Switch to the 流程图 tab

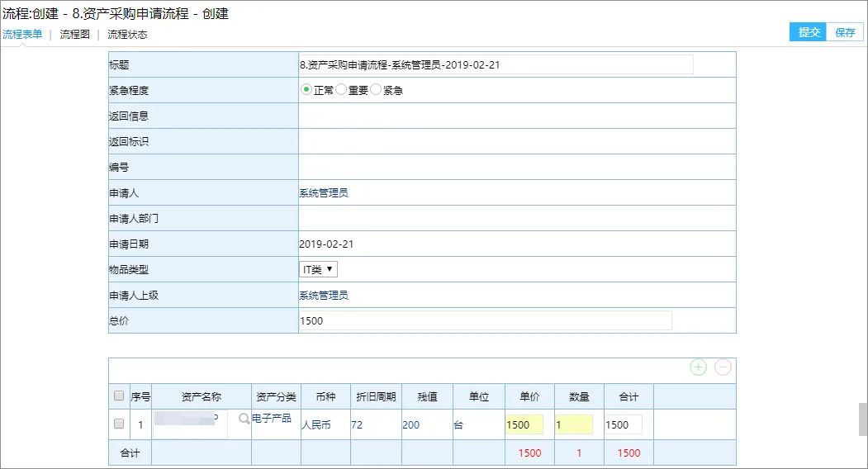(74, 35)
